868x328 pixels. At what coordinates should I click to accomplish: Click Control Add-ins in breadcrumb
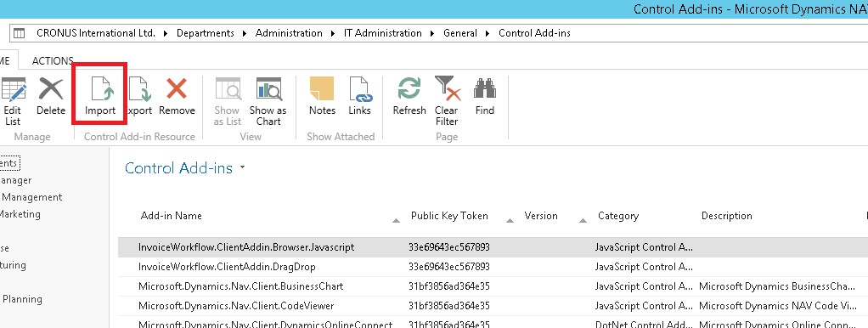pyautogui.click(x=535, y=33)
